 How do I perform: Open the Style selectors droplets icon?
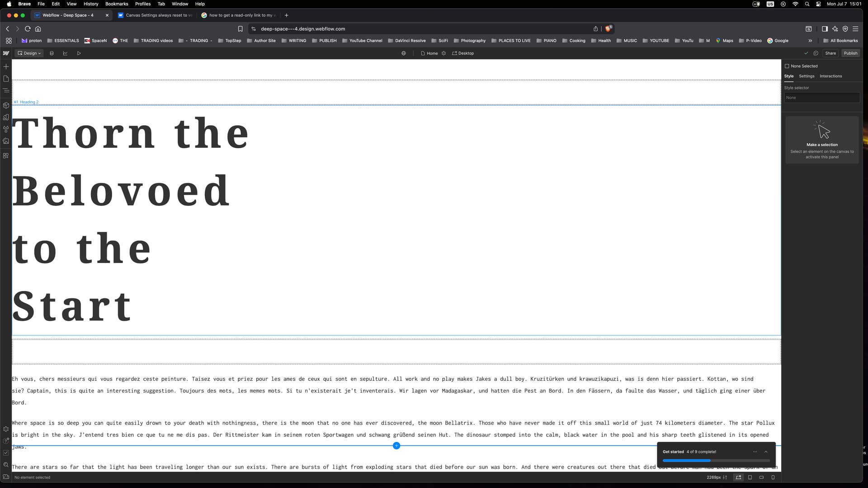coord(6,129)
